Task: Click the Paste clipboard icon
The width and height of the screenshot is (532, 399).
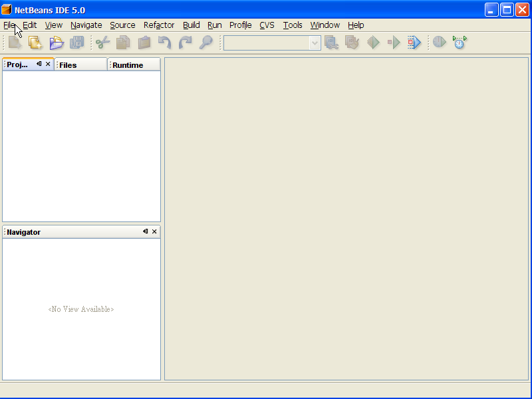Action: tap(144, 43)
